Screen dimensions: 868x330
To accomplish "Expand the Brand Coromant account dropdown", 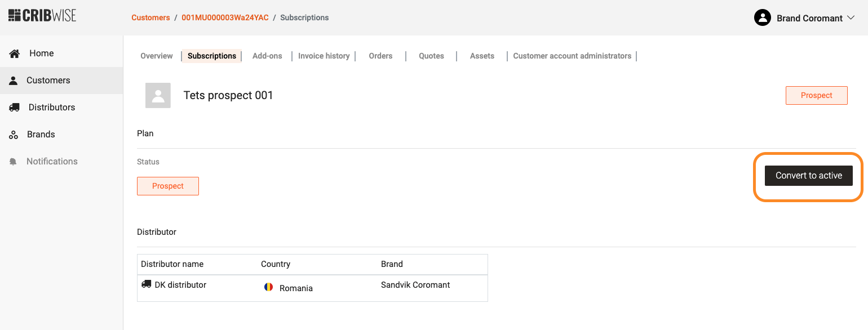I will point(851,18).
